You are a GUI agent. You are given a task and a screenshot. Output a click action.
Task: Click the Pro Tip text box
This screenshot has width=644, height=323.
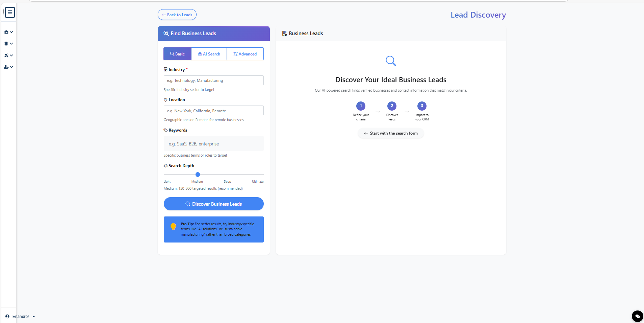point(213,229)
